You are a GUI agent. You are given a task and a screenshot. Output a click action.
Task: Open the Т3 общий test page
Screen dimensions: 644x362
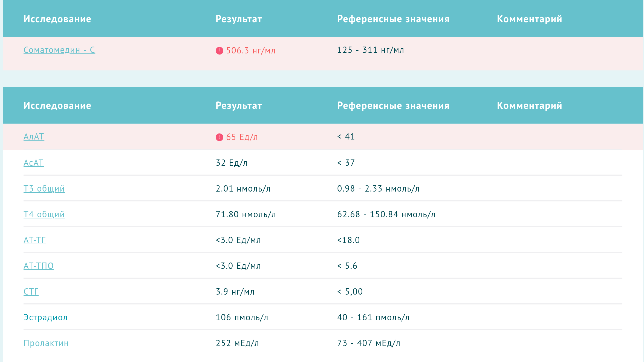coord(44,189)
